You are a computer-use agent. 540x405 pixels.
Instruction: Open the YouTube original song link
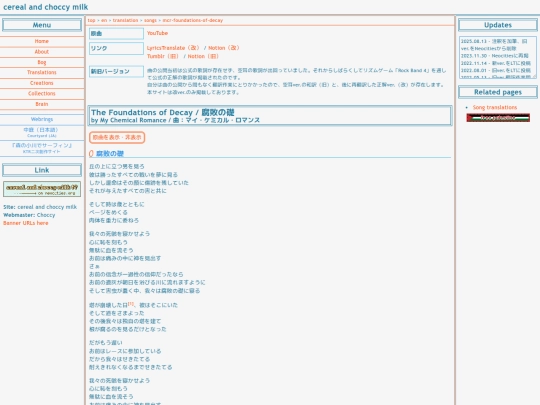pos(157,33)
